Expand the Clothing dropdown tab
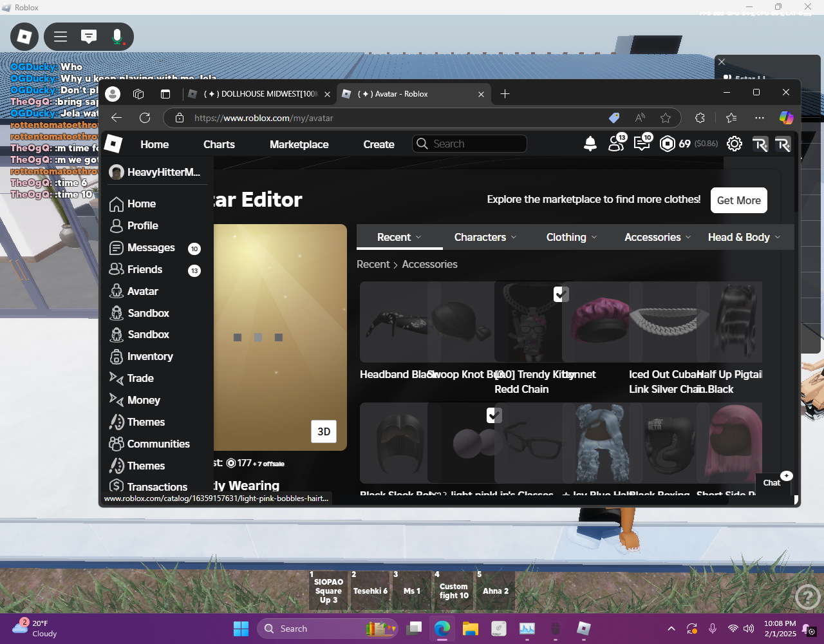824x644 pixels. [x=572, y=237]
